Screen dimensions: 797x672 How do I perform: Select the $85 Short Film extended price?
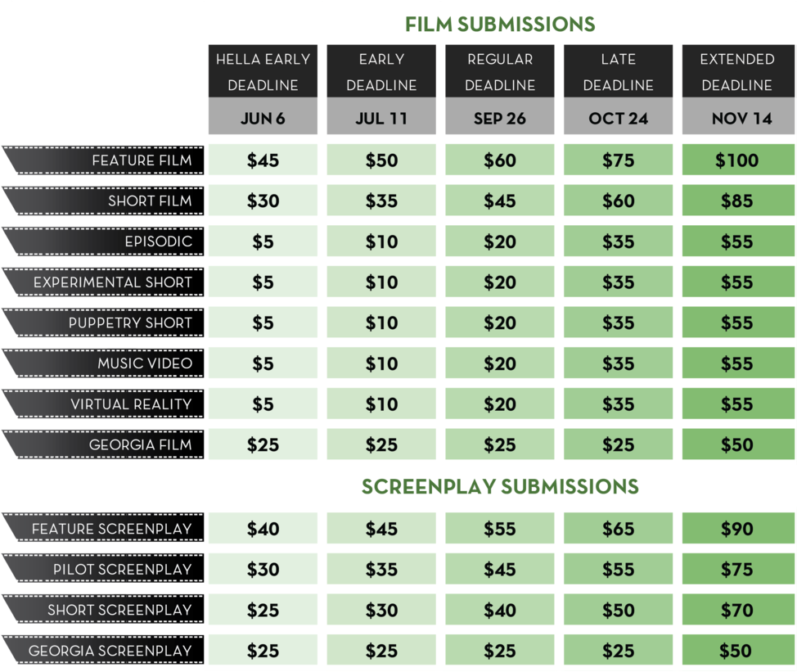tap(738, 201)
